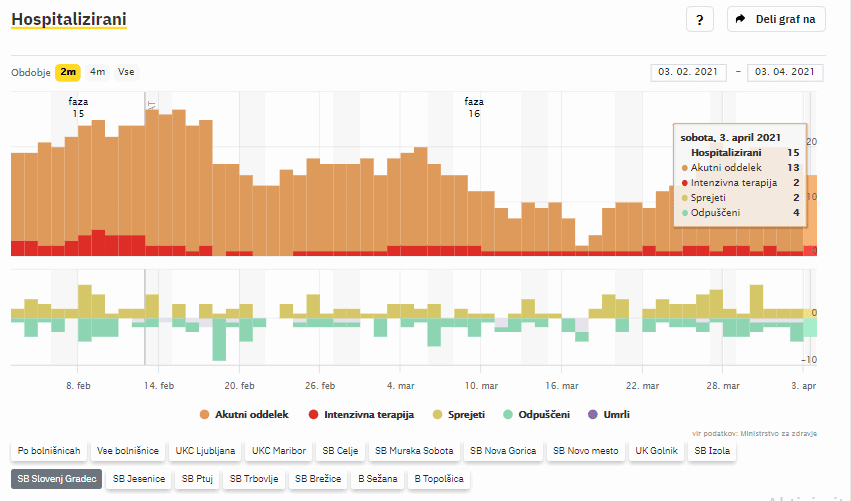Toggle the Odpuščeni legend dot

click(x=512, y=414)
